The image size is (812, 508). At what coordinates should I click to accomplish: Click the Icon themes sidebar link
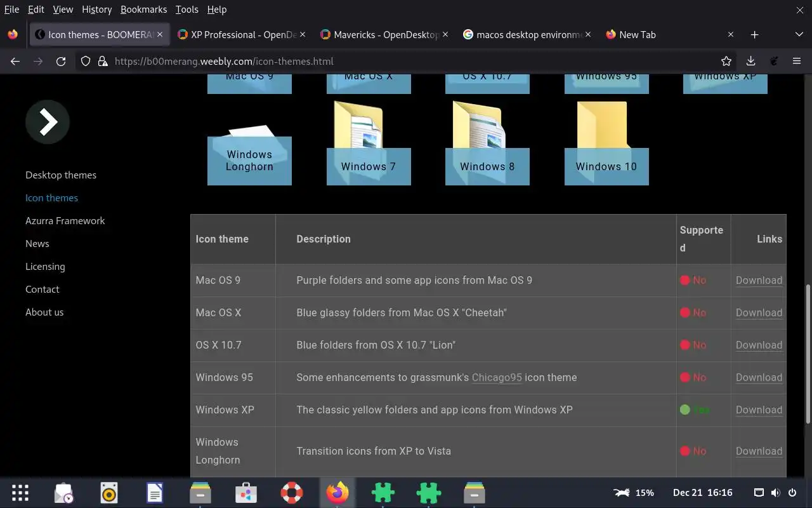[x=51, y=197]
